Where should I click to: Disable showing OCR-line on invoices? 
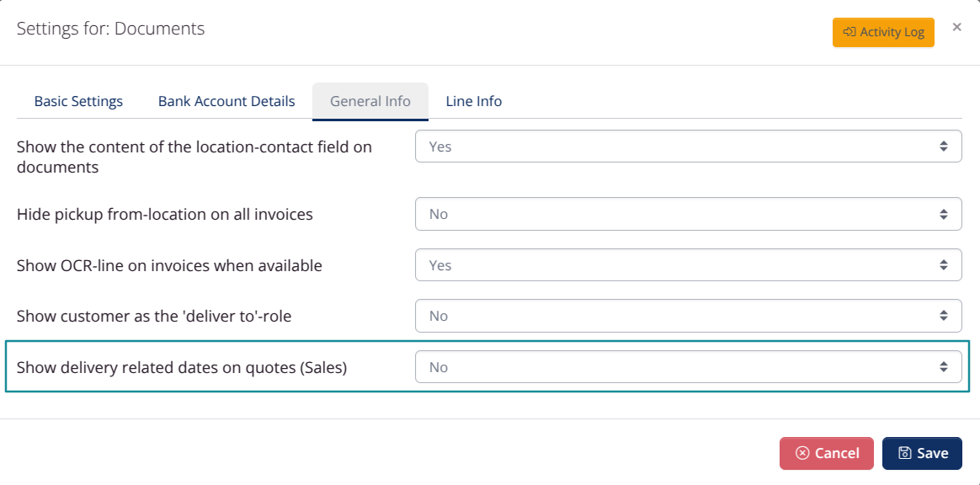click(x=687, y=264)
